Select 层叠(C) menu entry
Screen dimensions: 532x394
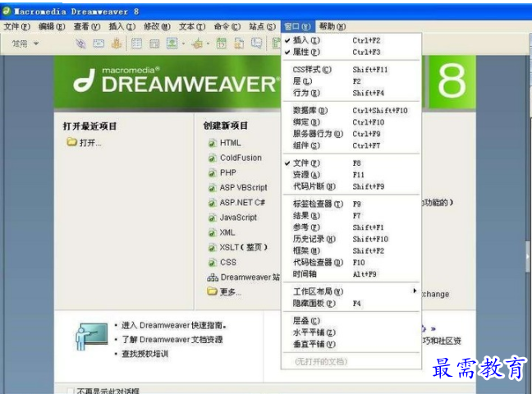click(x=351, y=321)
